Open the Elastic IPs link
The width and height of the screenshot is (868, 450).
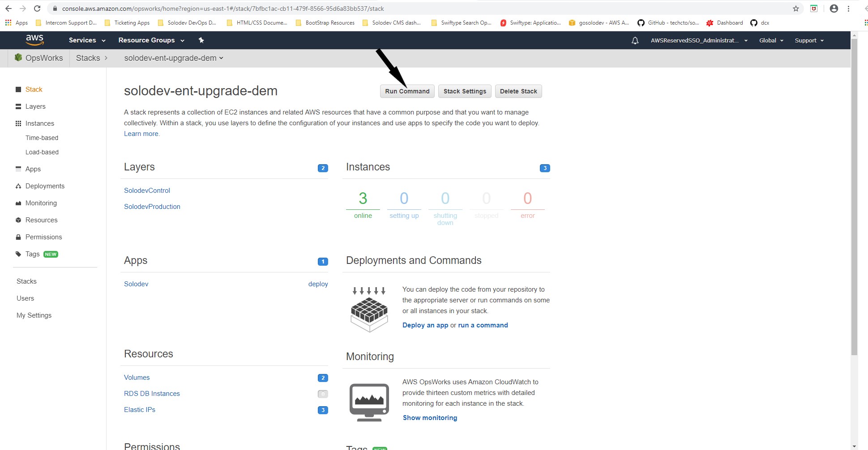pyautogui.click(x=140, y=410)
